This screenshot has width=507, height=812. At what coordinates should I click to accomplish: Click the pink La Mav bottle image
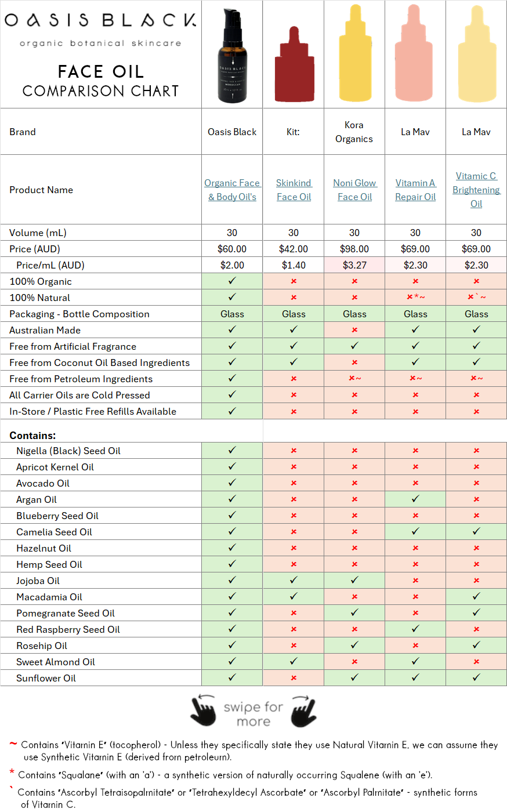pyautogui.click(x=415, y=55)
